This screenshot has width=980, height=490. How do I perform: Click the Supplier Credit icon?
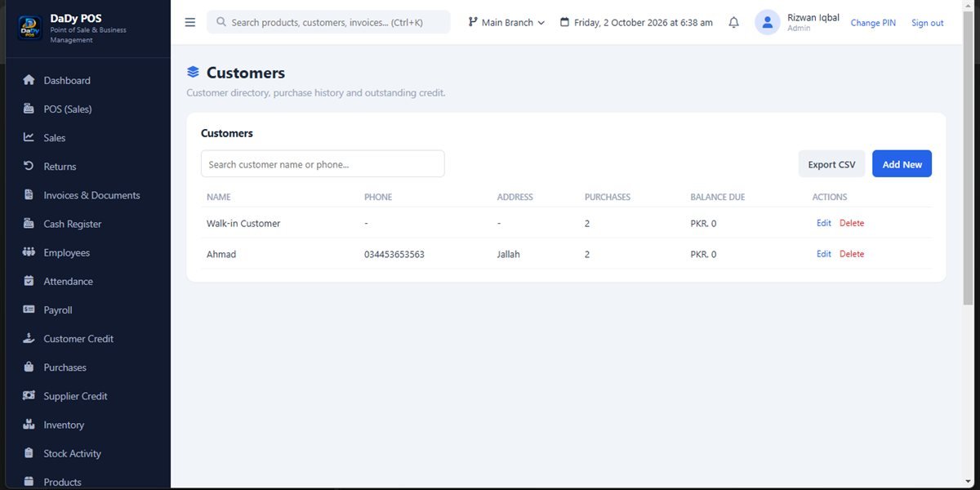(x=29, y=396)
